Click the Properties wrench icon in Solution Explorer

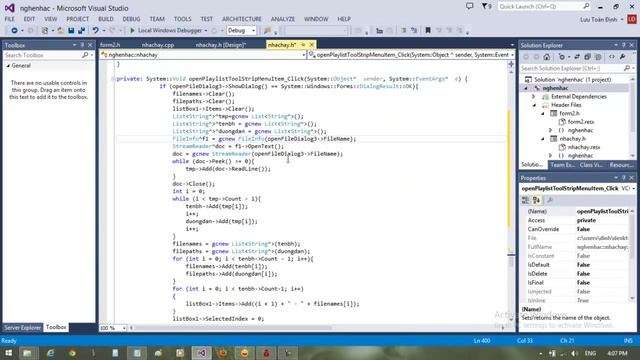point(622,57)
